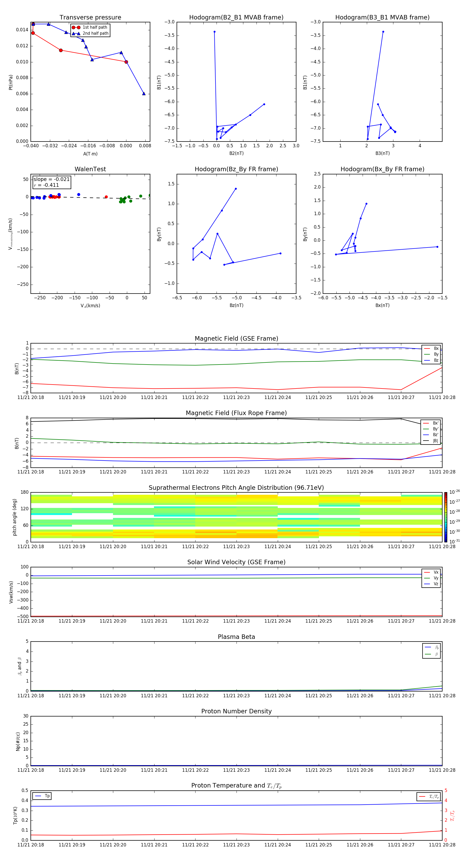Click the 'Suprathermal Electrons Pitch Angle Distribution' title
Viewport: 473px width, 868px height.
(x=236, y=488)
